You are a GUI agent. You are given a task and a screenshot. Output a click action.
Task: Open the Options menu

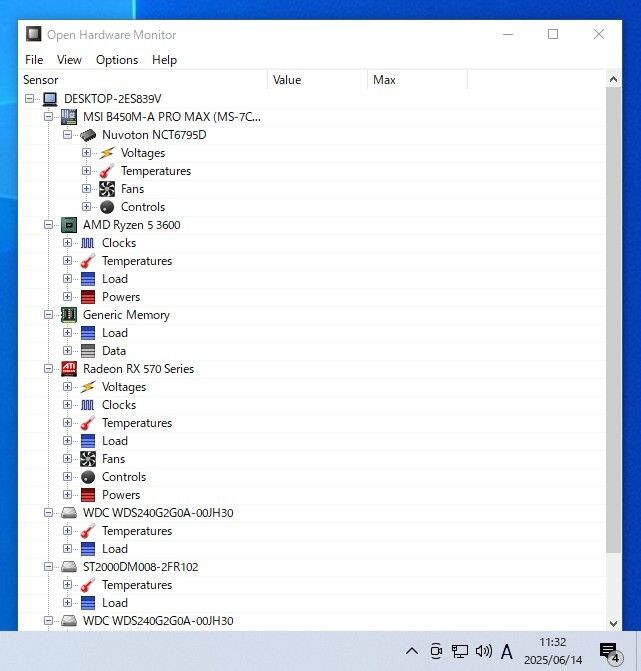coord(117,60)
